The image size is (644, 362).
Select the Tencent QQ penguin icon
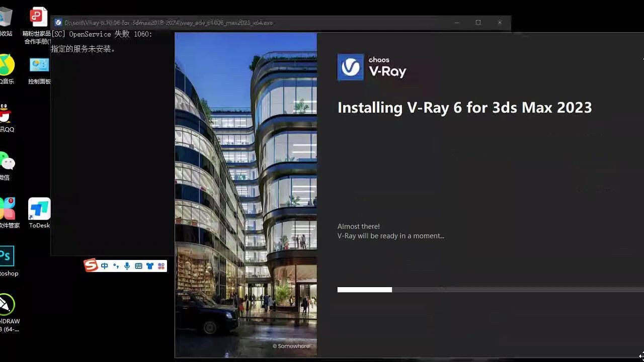(6, 118)
